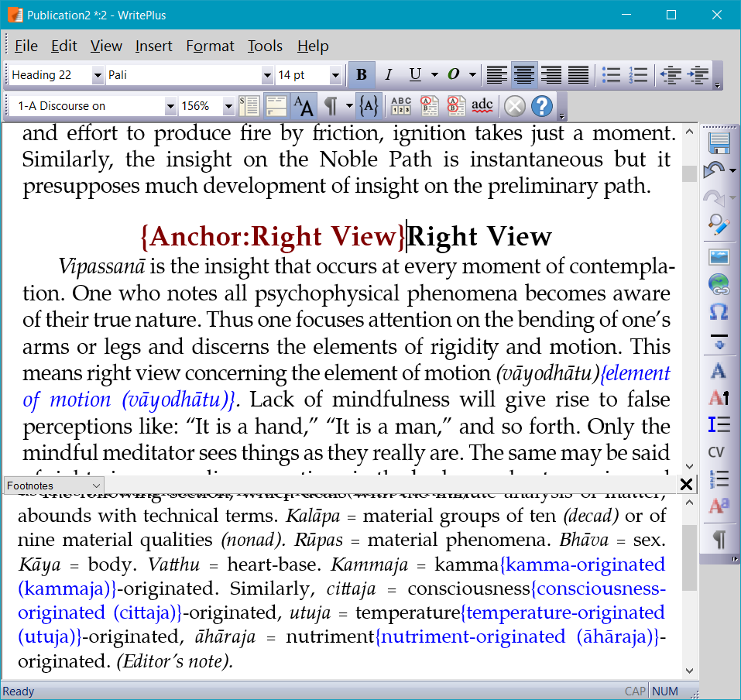Click the word count ABC 123 icon
Image resolution: width=741 pixels, height=700 pixels.
tap(401, 105)
